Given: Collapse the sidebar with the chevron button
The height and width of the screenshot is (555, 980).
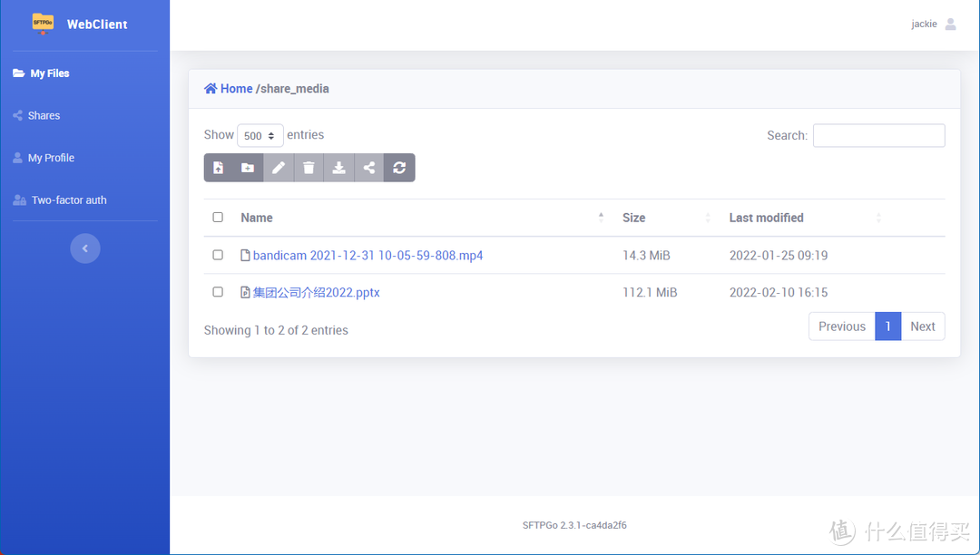Looking at the screenshot, I should (85, 248).
